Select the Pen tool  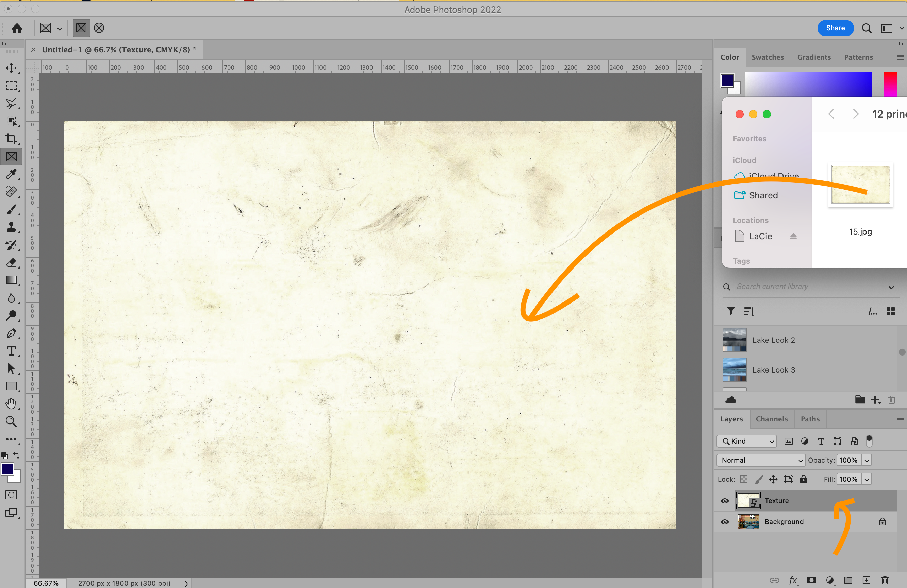(12, 333)
